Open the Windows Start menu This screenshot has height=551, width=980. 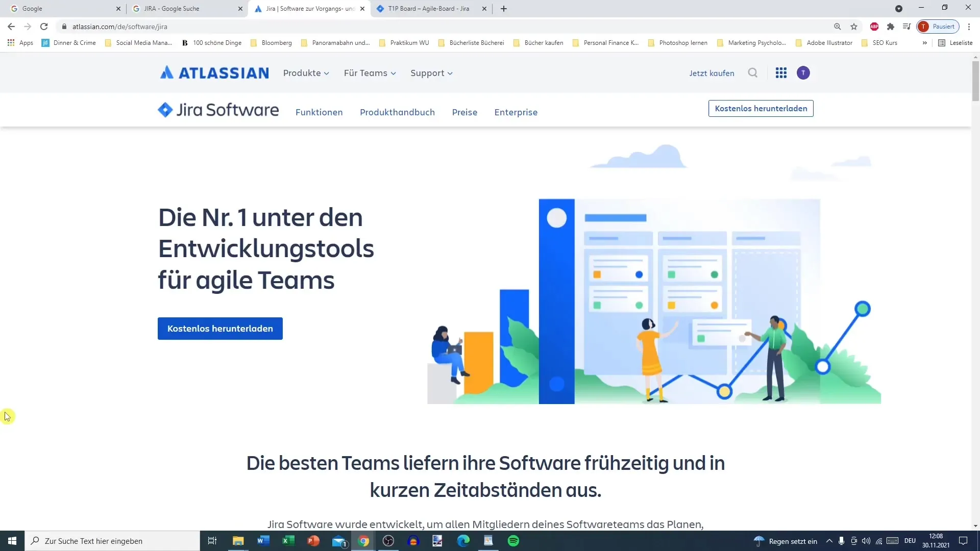[x=12, y=541]
